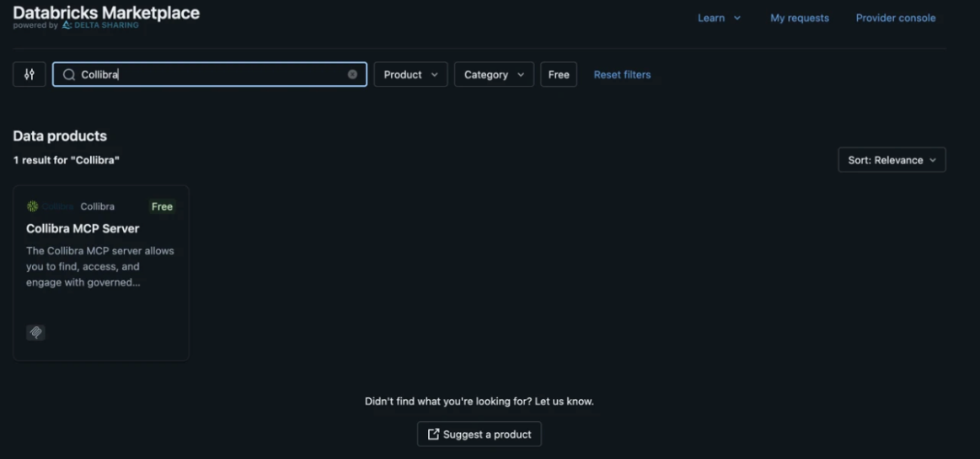Go to My requests
The width and height of the screenshot is (980, 459).
click(x=800, y=19)
